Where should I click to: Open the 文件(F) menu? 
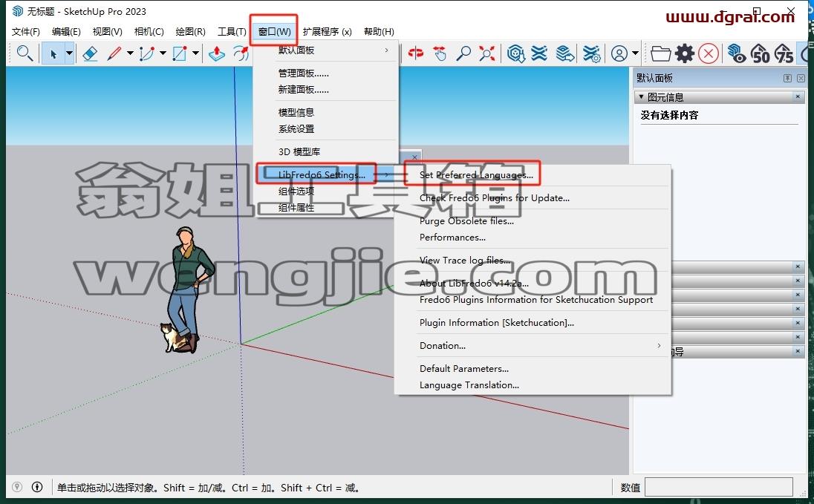25,32
